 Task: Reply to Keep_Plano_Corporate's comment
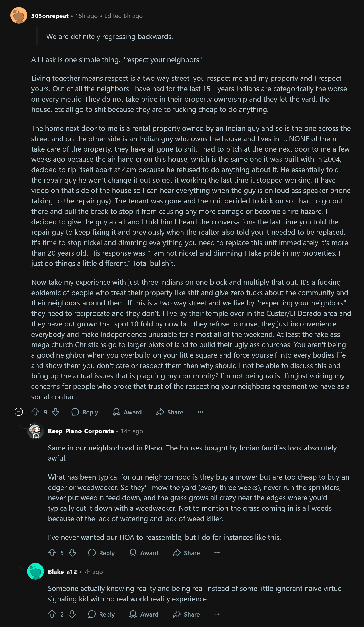coord(101,553)
